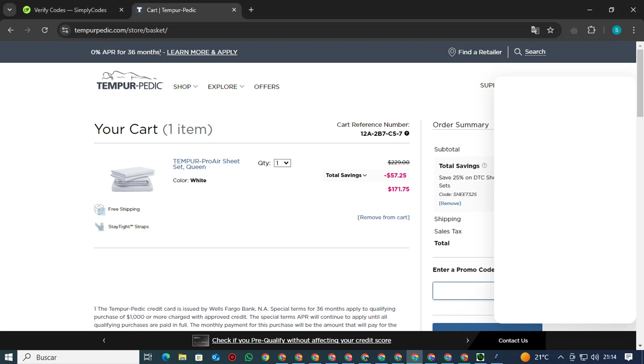The width and height of the screenshot is (644, 364).
Task: Click the sheet set product thumbnail
Action: 132,178
